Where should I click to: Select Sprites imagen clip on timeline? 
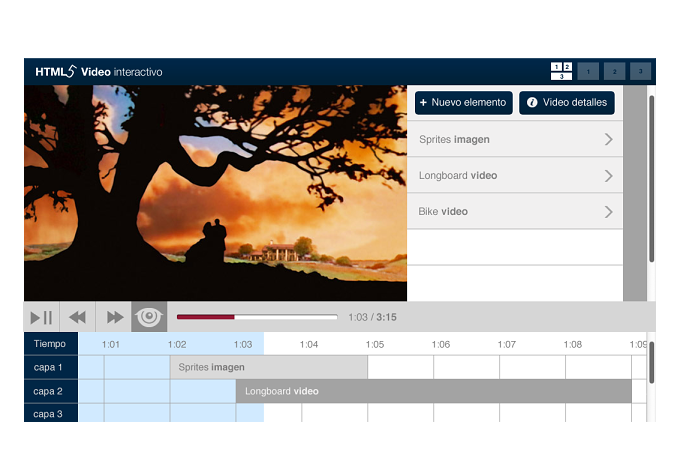pos(268,367)
